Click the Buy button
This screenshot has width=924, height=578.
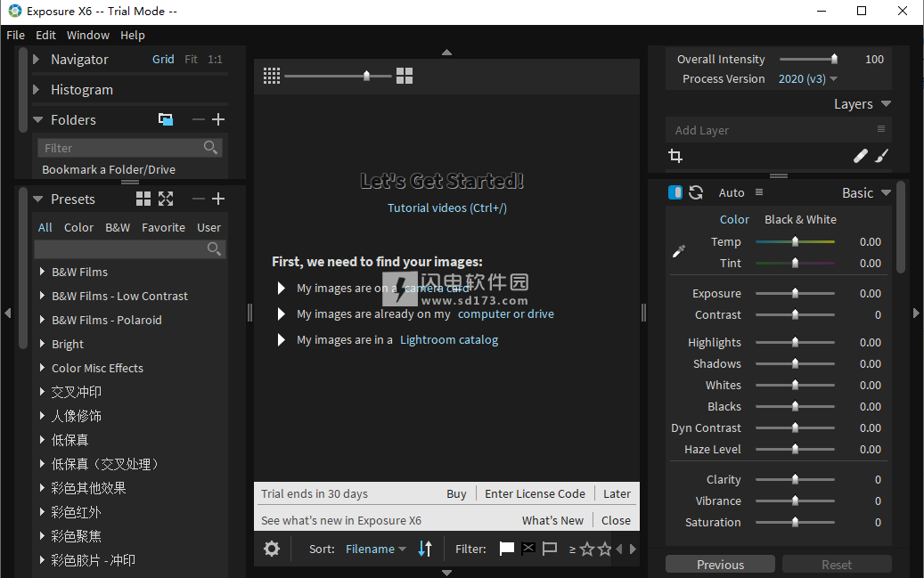tap(457, 493)
